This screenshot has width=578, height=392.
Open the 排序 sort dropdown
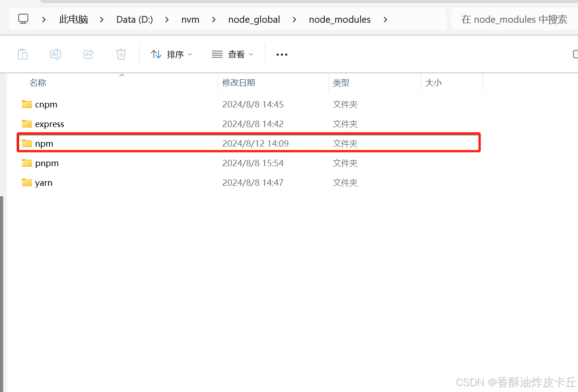(172, 54)
